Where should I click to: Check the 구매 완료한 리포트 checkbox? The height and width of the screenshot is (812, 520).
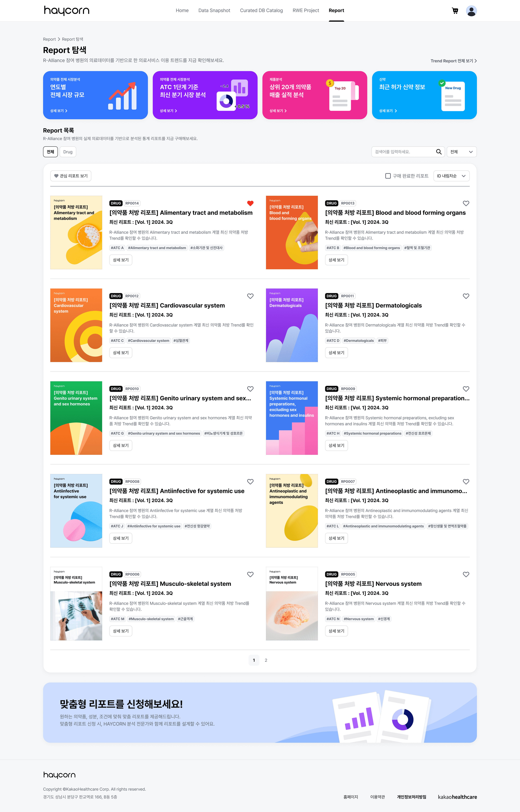pyautogui.click(x=388, y=176)
